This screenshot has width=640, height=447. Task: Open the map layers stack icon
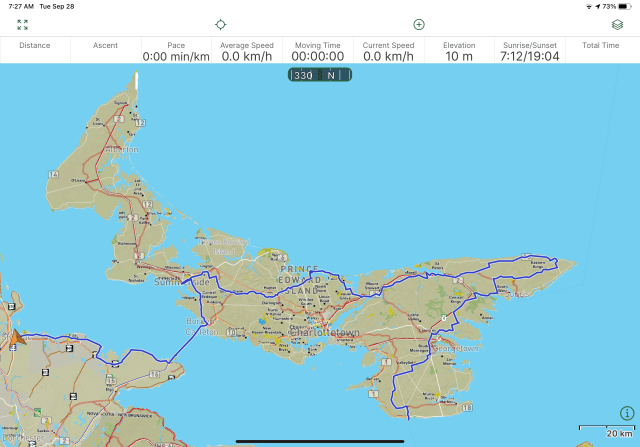click(617, 24)
